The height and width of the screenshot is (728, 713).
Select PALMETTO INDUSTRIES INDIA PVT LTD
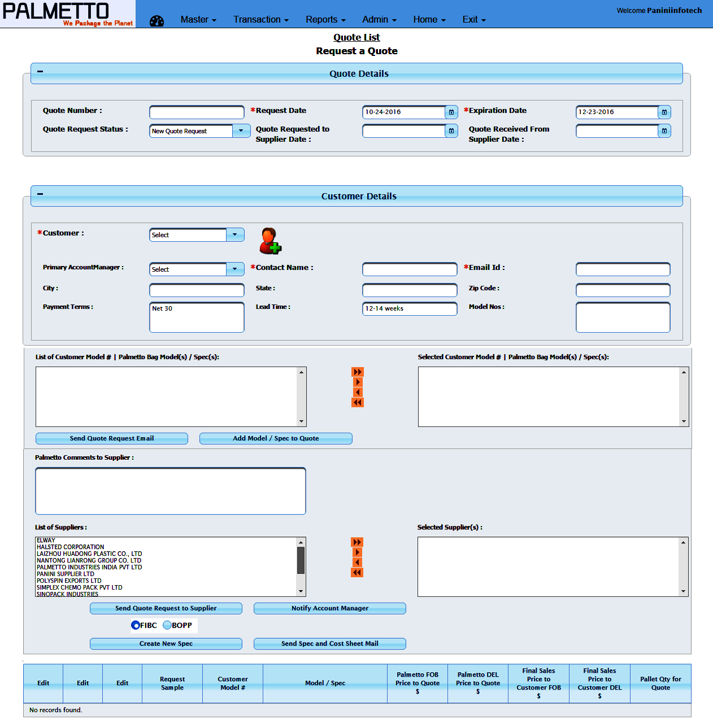coord(89,568)
